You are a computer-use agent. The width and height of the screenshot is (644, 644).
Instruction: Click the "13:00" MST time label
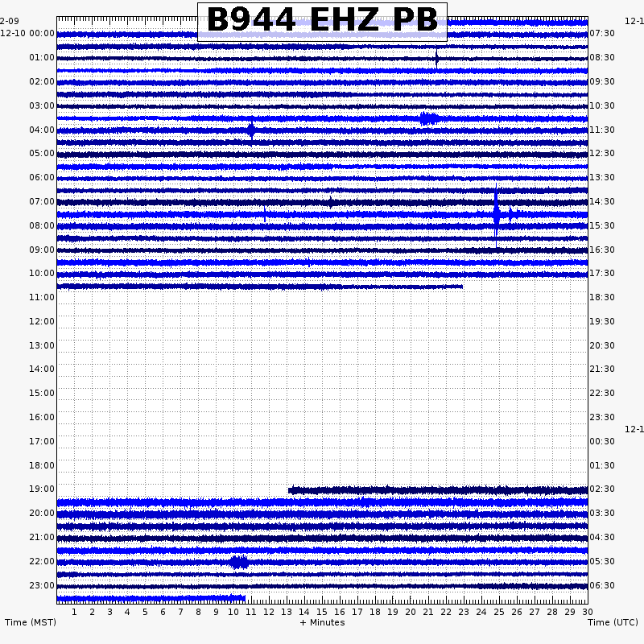coord(42,346)
